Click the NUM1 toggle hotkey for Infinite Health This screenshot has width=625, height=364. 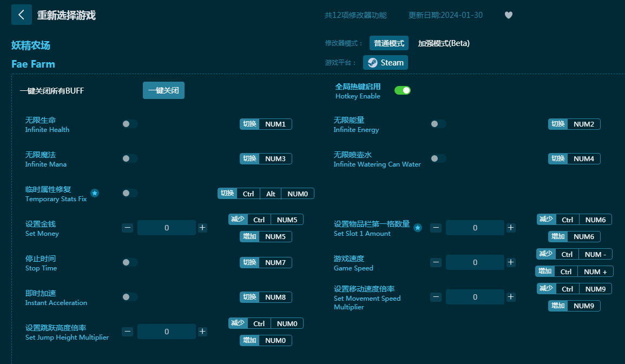click(x=266, y=124)
